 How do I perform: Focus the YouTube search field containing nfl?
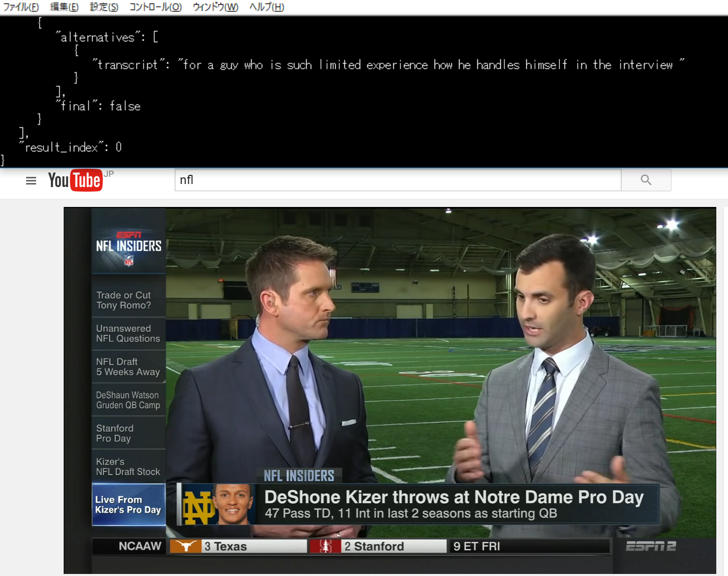tap(398, 180)
